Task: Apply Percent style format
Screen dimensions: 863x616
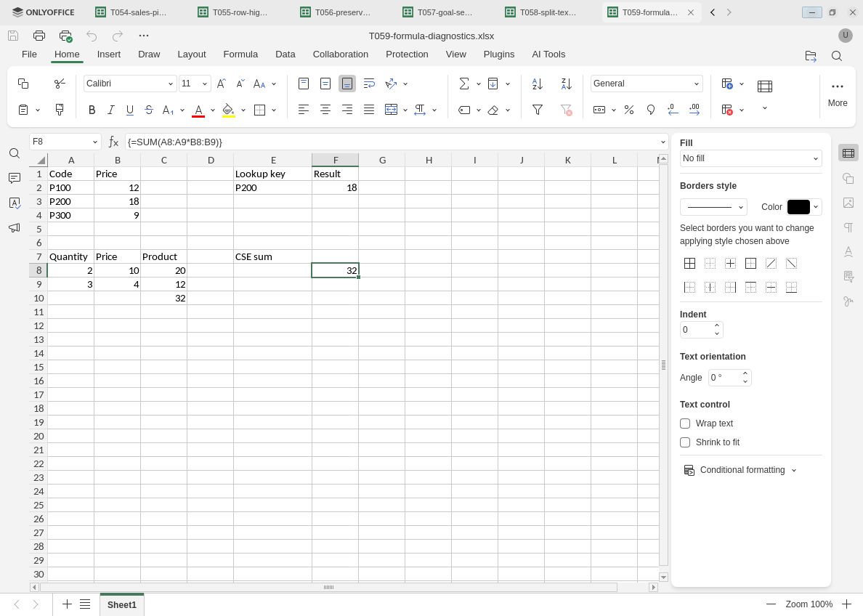Action: (629, 110)
